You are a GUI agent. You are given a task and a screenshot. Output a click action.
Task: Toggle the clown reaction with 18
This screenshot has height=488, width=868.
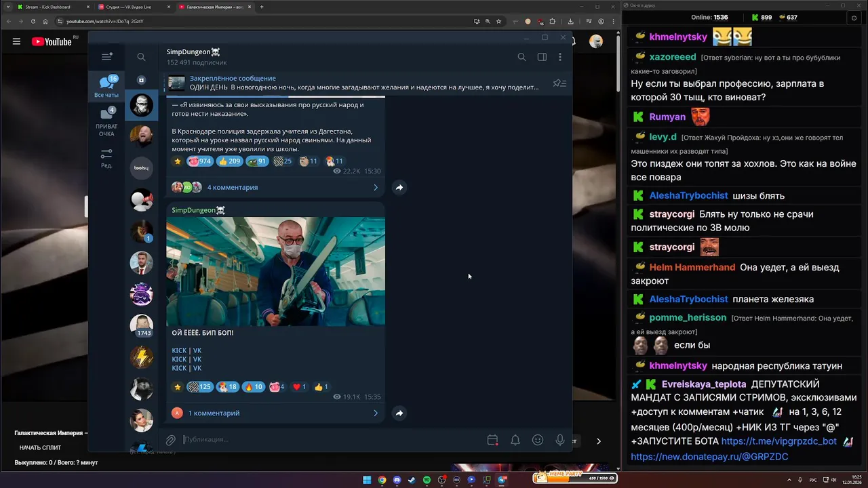coord(227,387)
